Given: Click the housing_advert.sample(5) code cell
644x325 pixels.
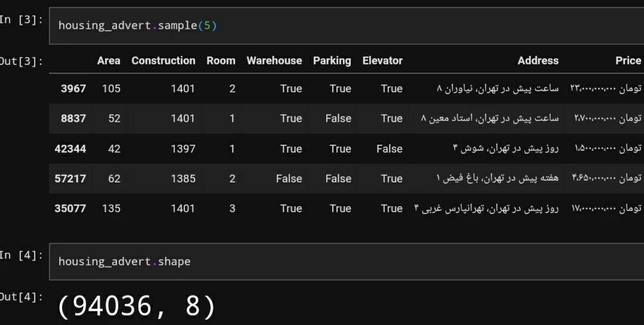Looking at the screenshot, I should click(x=346, y=26).
